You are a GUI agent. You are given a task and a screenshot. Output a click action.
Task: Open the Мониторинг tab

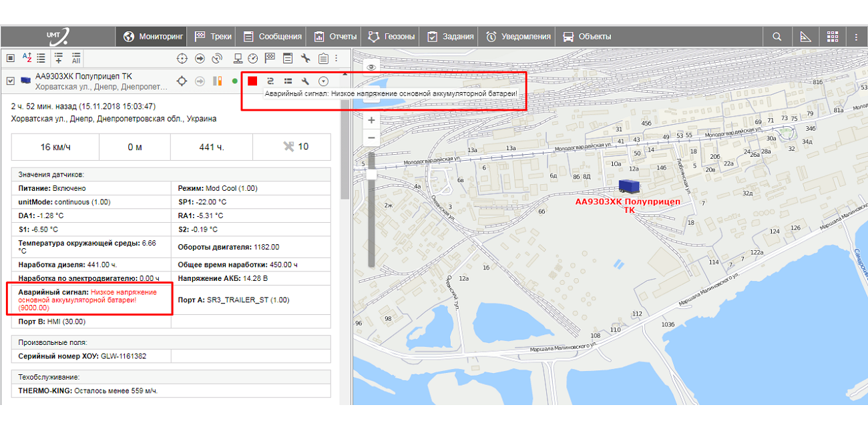[x=152, y=37]
